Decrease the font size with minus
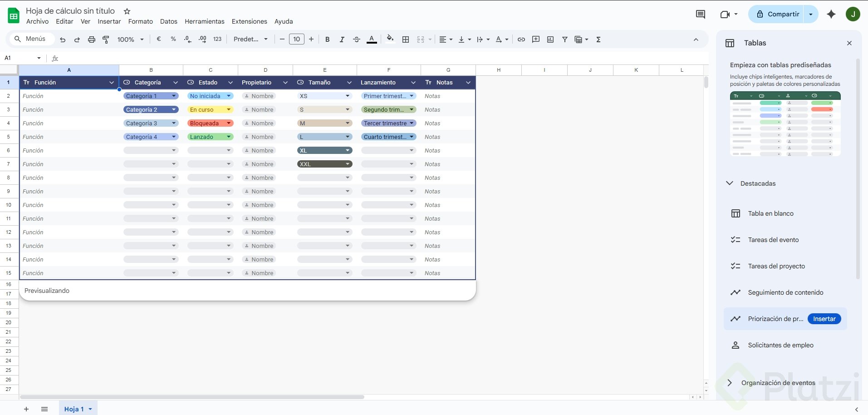This screenshot has width=868, height=415. 282,40
